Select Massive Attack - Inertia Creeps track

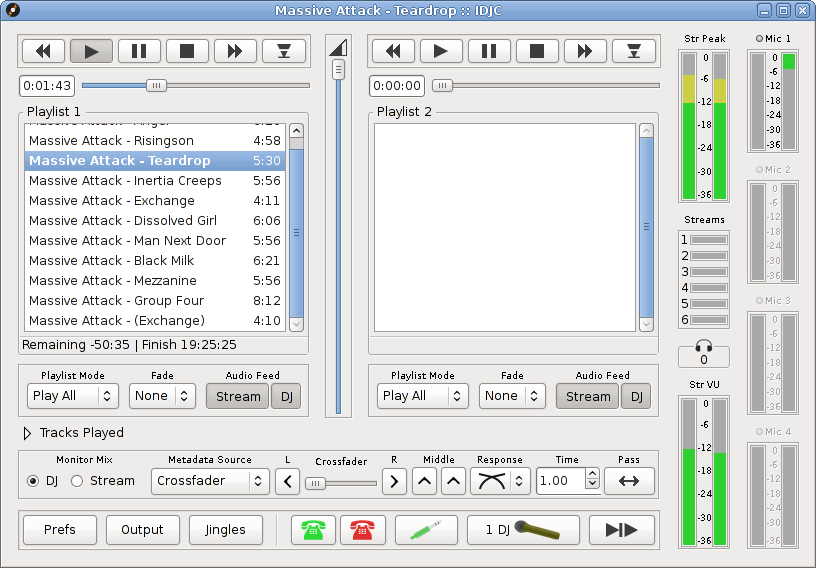pos(155,181)
